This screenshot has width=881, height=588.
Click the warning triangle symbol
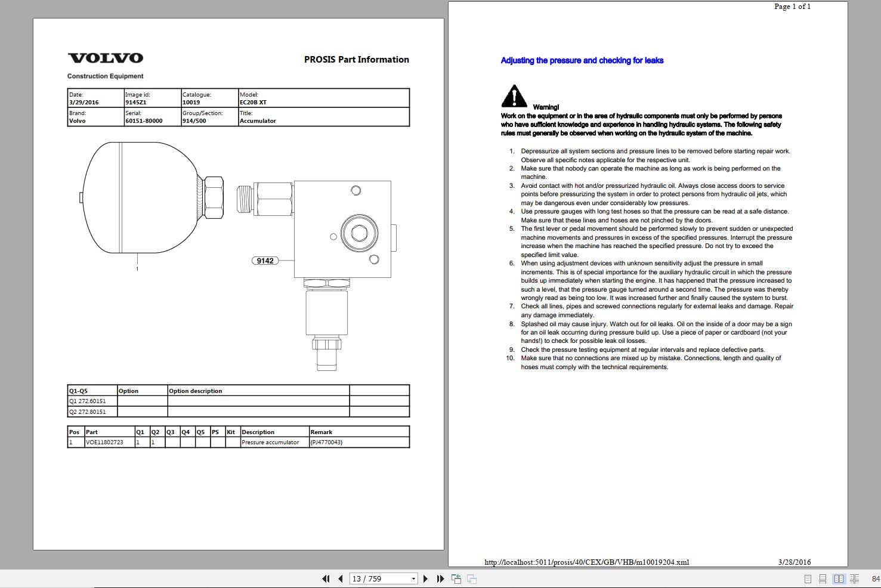point(514,96)
